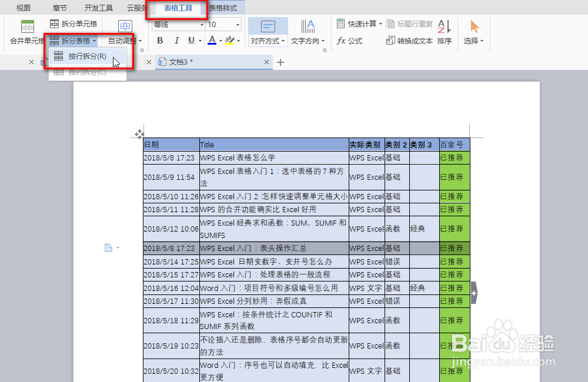This screenshot has width=588, height=382.
Task: Toggle Underline formatting
Action: pyautogui.click(x=191, y=41)
